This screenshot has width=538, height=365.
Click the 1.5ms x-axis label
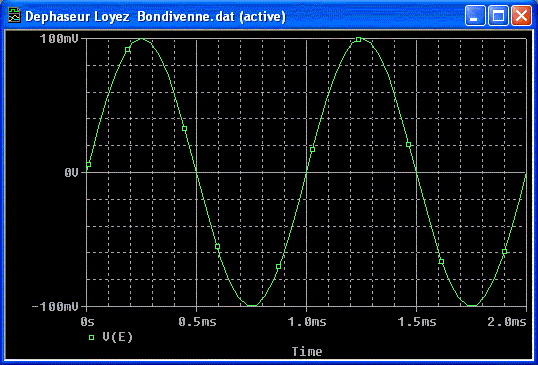pos(417,322)
